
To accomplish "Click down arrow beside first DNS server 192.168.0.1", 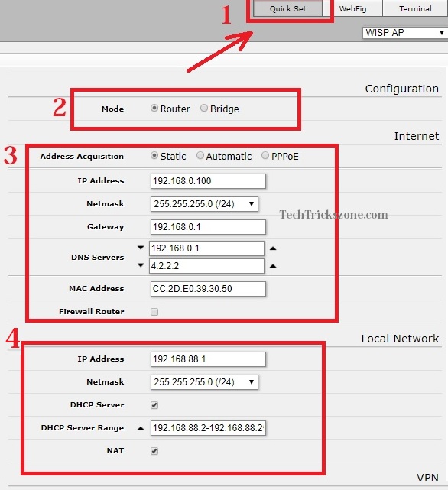I will pyautogui.click(x=141, y=248).
